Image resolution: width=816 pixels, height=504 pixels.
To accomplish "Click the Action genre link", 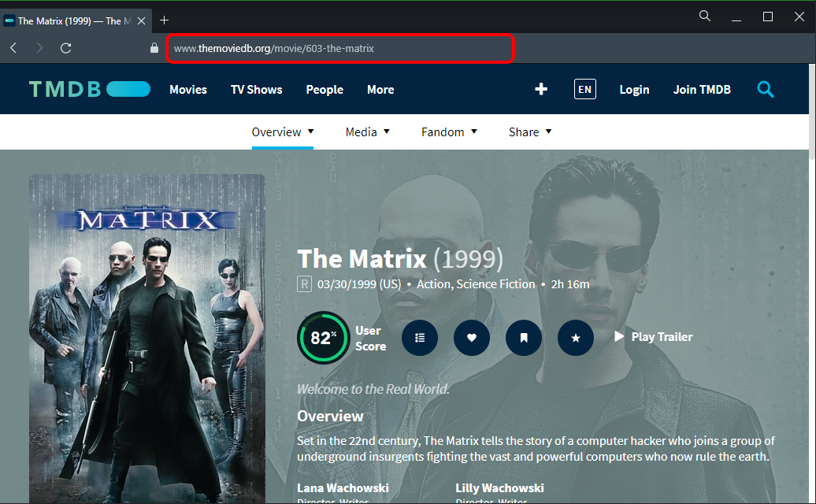I will point(433,284).
